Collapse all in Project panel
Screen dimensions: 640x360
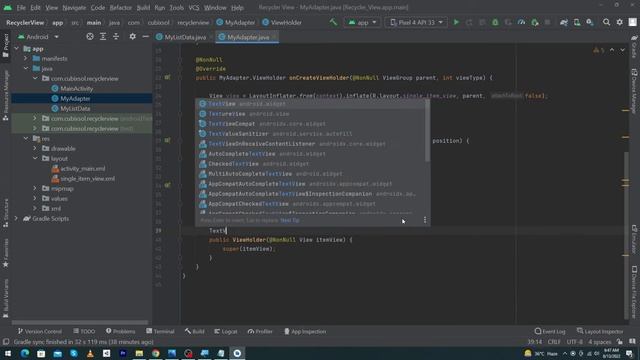(116, 37)
